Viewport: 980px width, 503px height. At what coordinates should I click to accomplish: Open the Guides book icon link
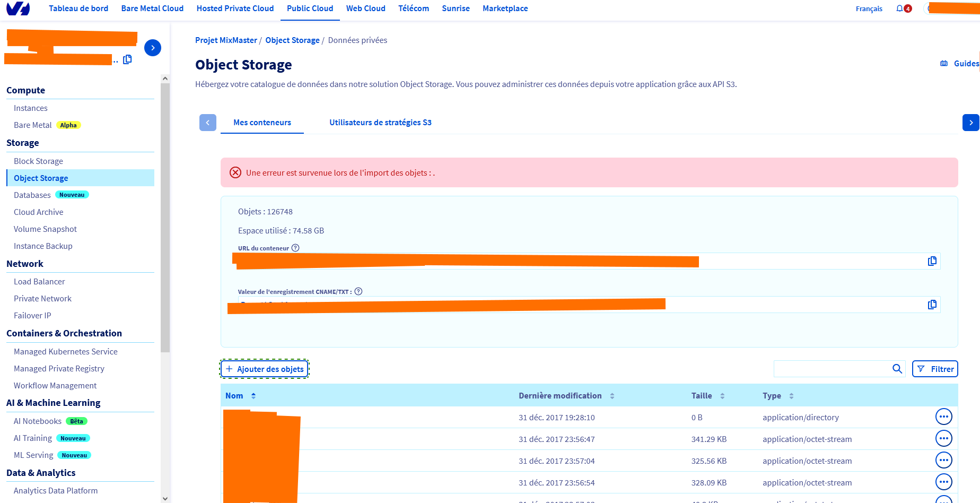click(944, 64)
